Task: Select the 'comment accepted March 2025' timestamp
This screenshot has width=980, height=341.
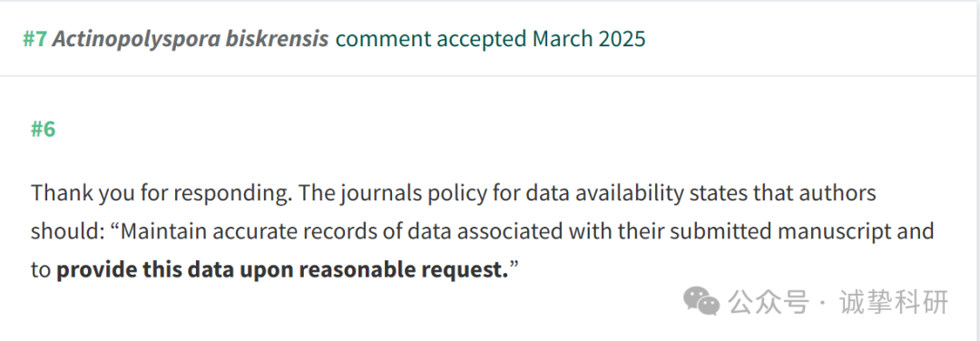Action: (x=491, y=39)
